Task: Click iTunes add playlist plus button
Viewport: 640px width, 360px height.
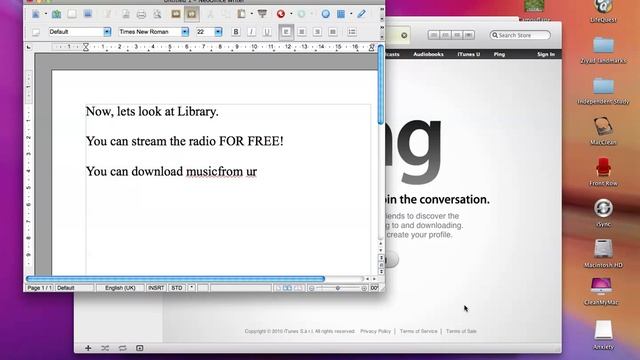Action: [x=88, y=348]
